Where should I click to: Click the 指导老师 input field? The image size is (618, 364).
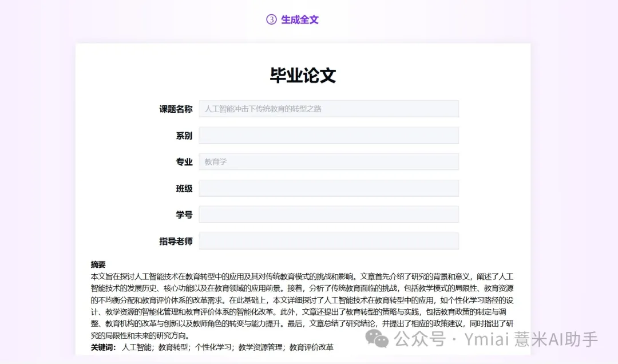(x=328, y=240)
